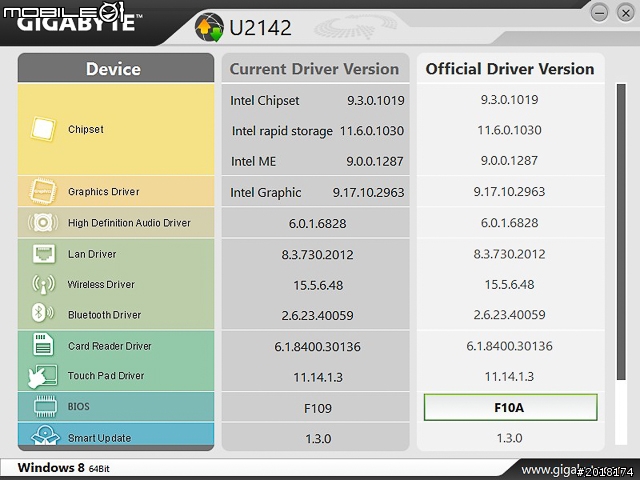
Task: Click current card reader version 6.1.8400.30136
Action: point(317,347)
